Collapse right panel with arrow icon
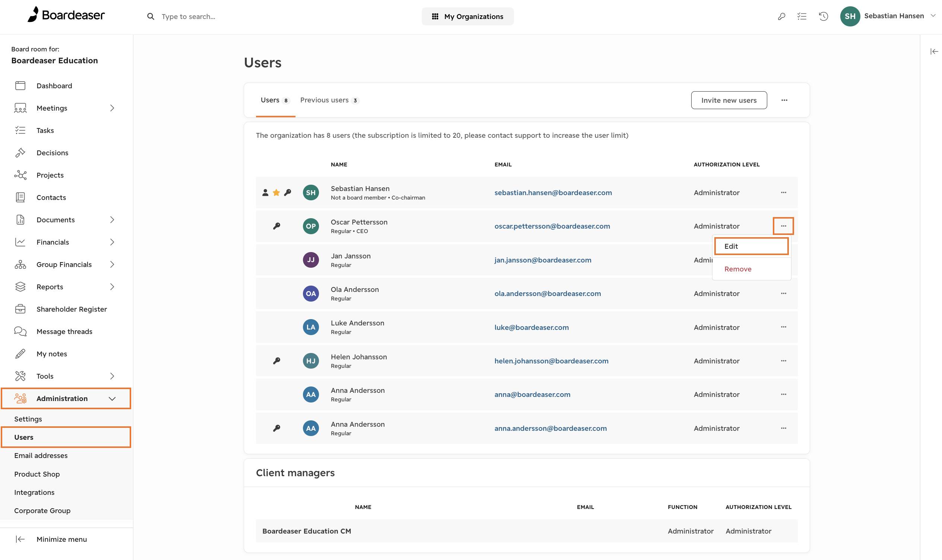Image resolution: width=942 pixels, height=560 pixels. point(934,52)
